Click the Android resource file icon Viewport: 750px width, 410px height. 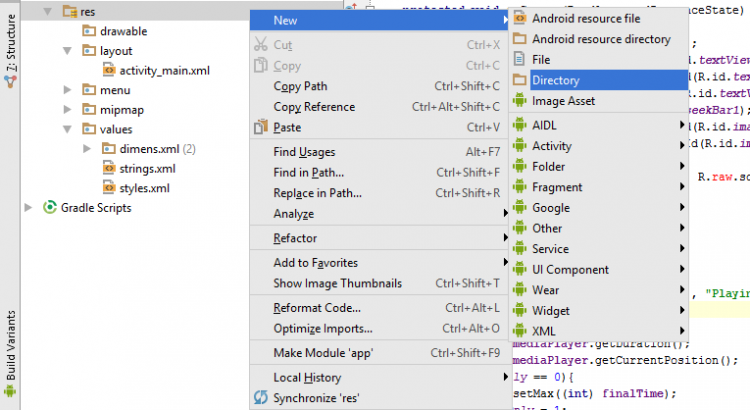tap(520, 18)
